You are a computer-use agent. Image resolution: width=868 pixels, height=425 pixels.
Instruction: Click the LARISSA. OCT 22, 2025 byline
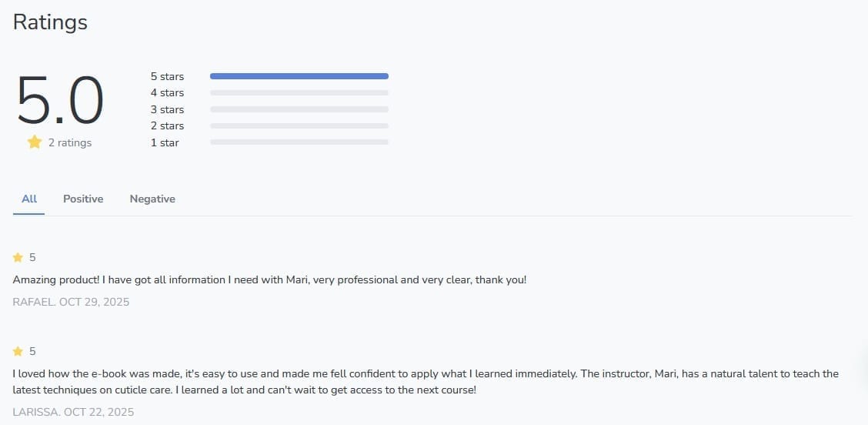coord(73,412)
